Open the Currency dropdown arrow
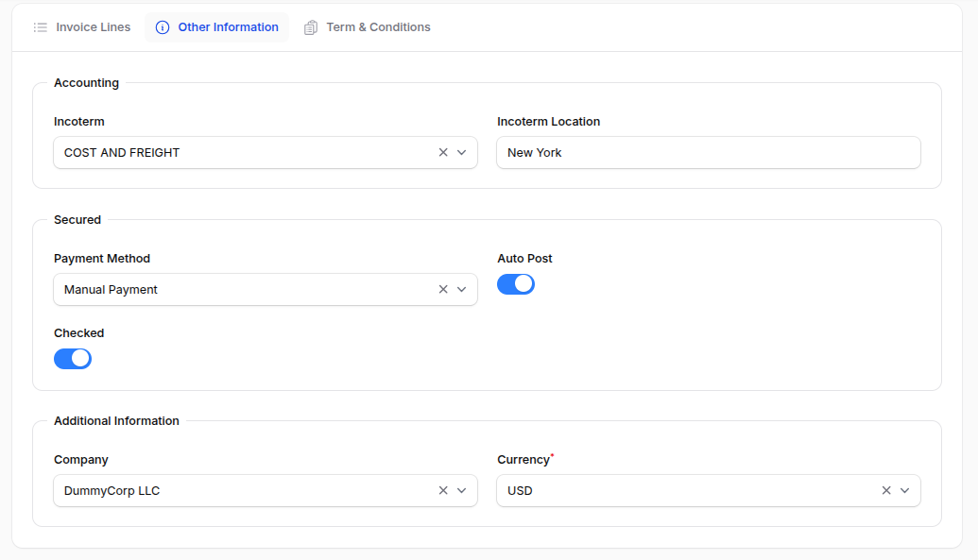The width and height of the screenshot is (978, 560). [x=905, y=490]
